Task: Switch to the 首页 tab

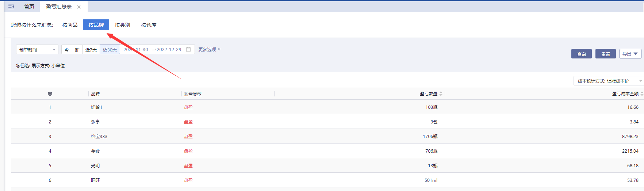Action: coord(29,7)
